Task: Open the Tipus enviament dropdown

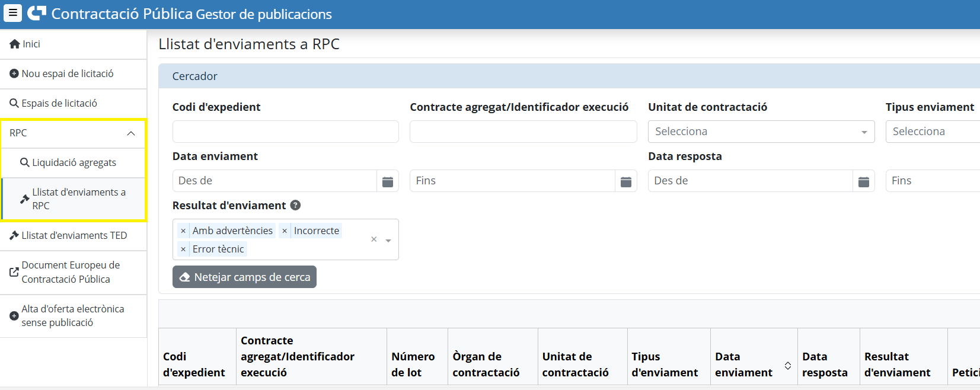Action: click(932, 132)
